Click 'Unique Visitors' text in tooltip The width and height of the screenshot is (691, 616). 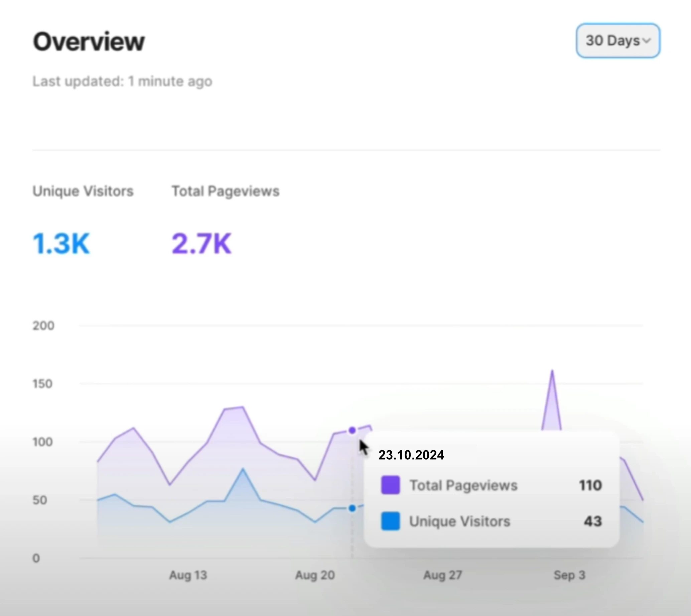tap(459, 521)
